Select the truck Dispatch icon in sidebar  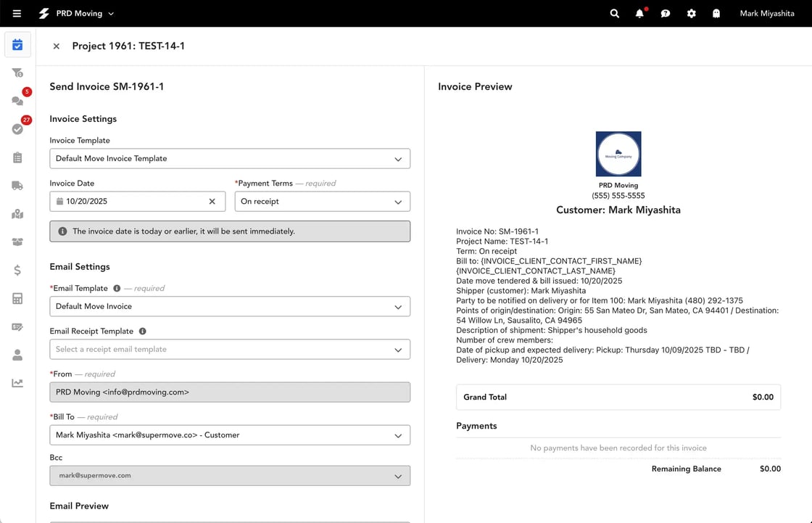17,185
